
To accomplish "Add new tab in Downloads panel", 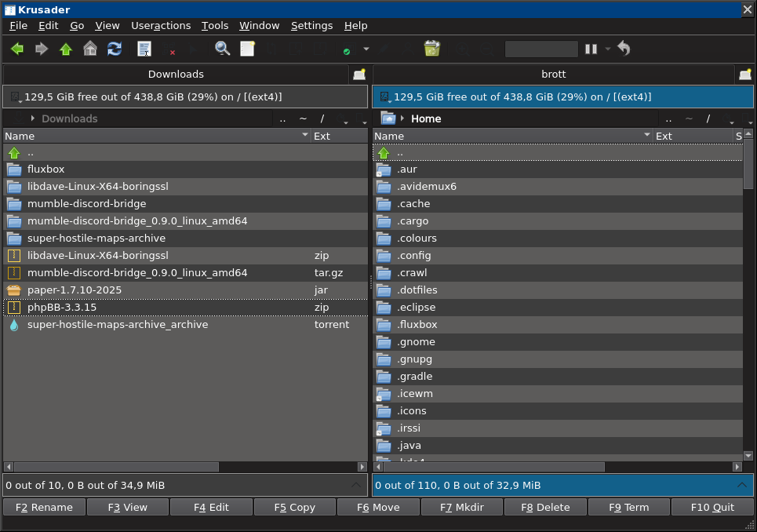I will pos(359,75).
